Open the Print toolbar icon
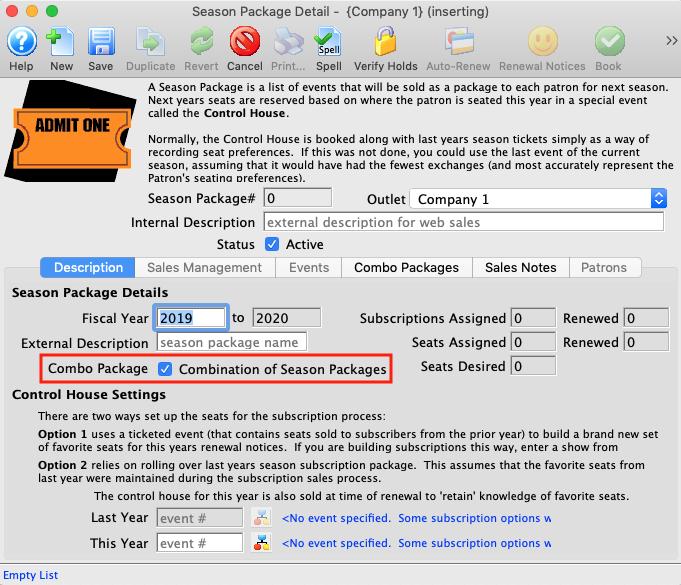Viewport: 681px width, 585px height. pyautogui.click(x=288, y=42)
